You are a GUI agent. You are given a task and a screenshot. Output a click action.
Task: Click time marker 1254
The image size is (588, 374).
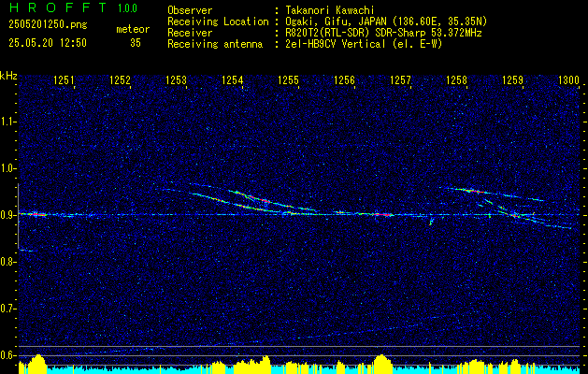[233, 79]
